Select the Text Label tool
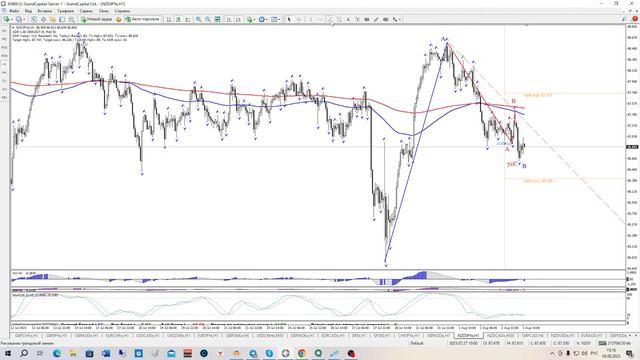This screenshot has width=640, height=360. click(358, 19)
